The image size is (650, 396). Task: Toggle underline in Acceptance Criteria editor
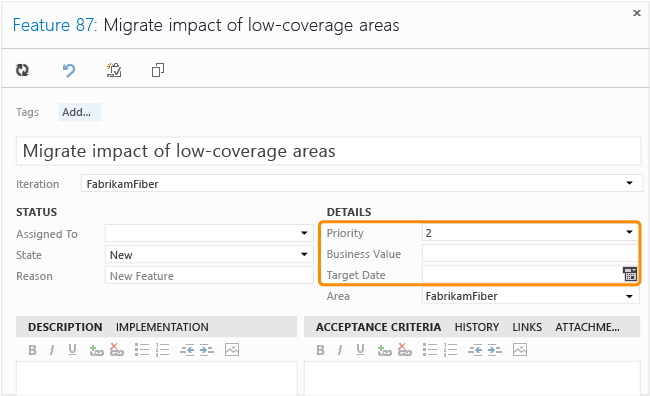coord(360,350)
